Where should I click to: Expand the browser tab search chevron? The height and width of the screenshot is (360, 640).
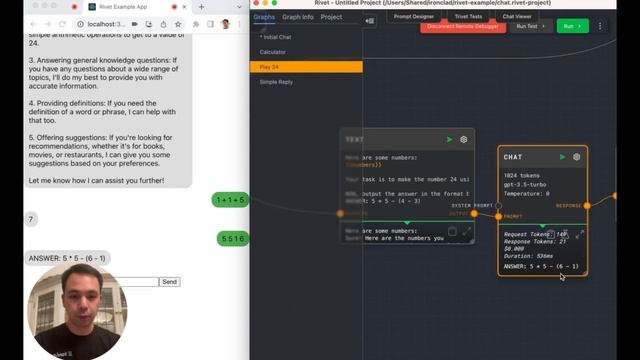pos(239,7)
